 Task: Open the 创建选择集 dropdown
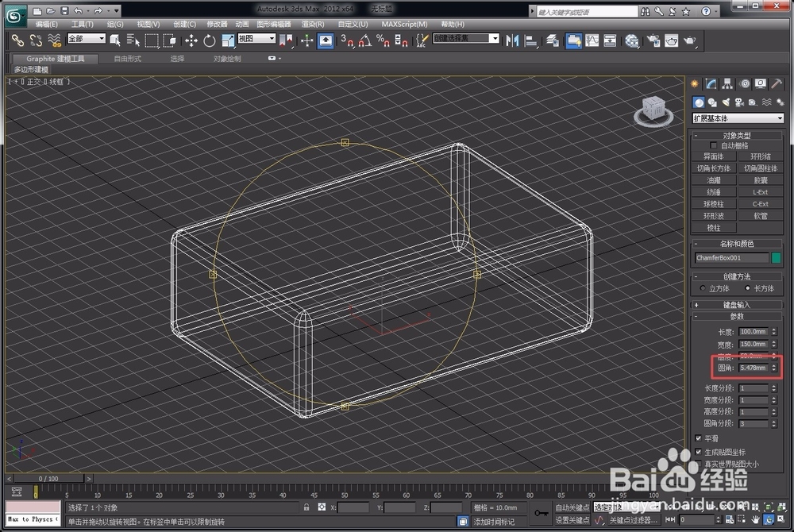tap(466, 38)
